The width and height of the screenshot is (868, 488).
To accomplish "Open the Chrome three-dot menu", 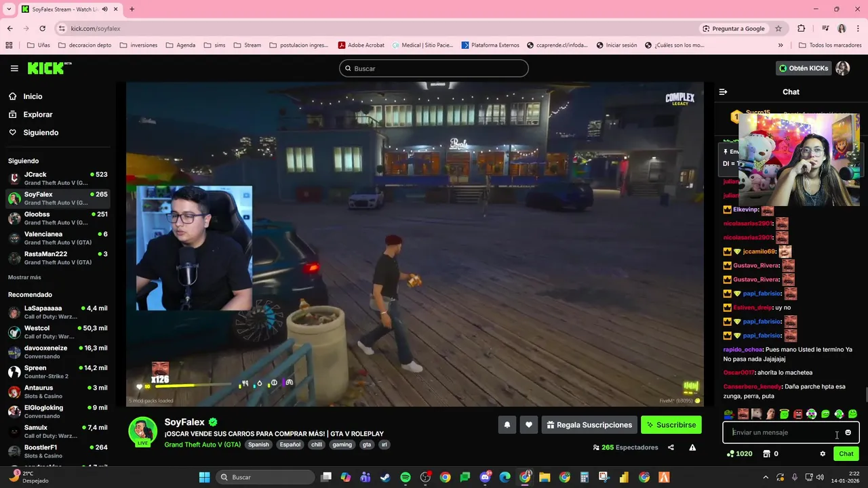I will tap(858, 28).
